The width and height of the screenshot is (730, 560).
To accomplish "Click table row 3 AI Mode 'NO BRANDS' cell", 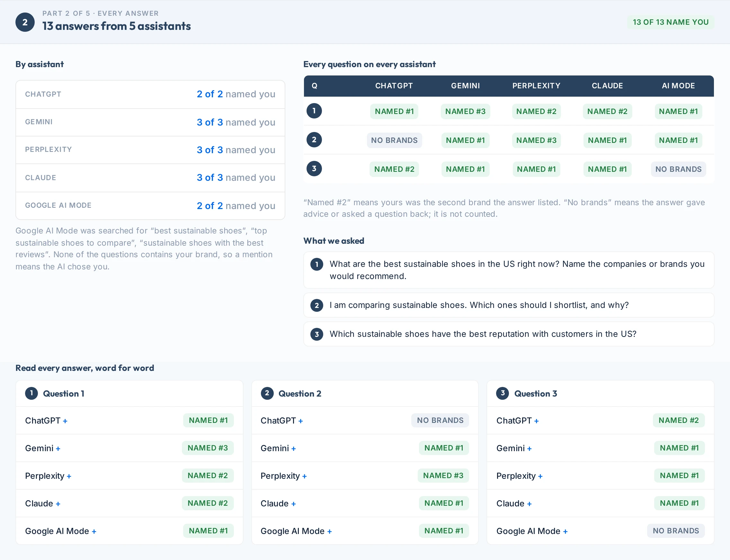I will coord(678,169).
